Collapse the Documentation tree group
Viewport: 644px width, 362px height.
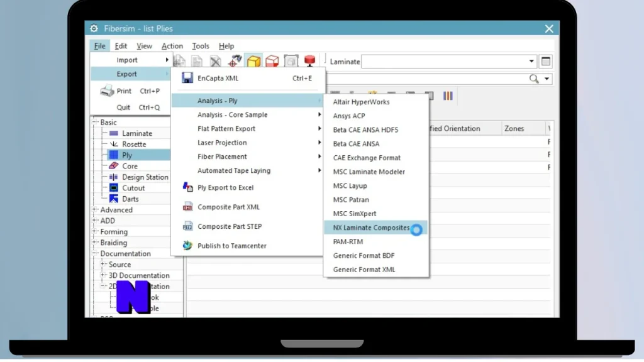click(x=95, y=253)
